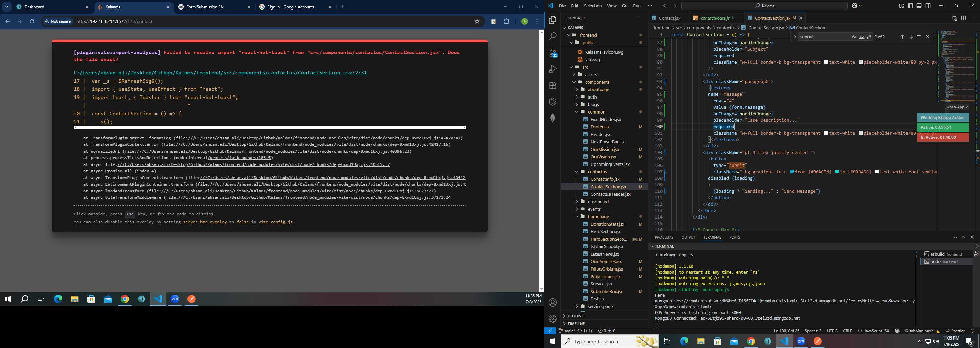Open the View menu in VS Code
Viewport: 980px width, 348px height.
612,6
